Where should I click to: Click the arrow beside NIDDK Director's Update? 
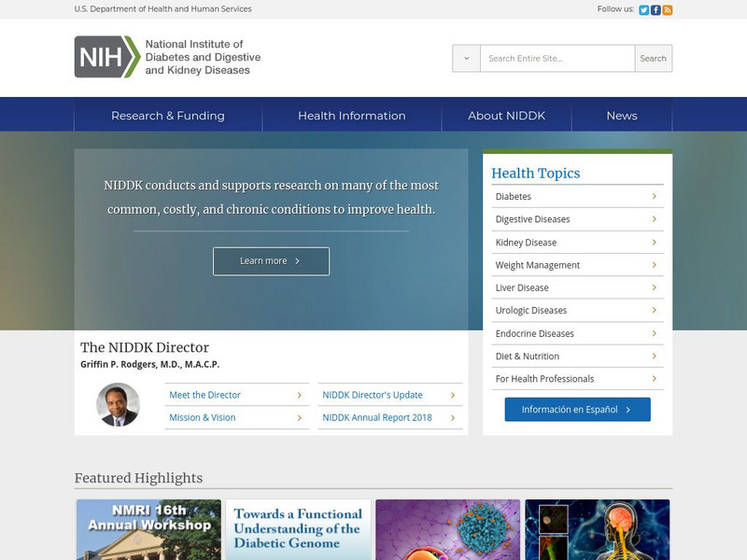pyautogui.click(x=453, y=395)
